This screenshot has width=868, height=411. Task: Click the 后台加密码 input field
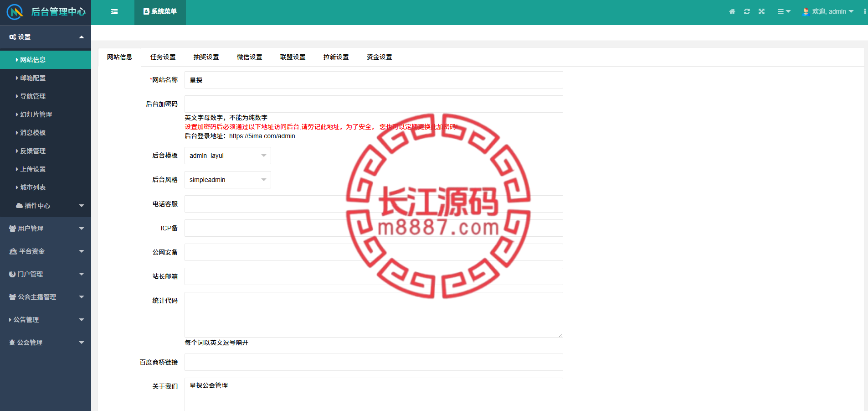(374, 104)
